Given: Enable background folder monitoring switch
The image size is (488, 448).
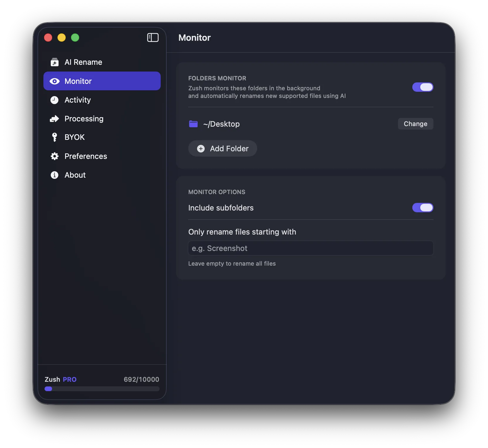Looking at the screenshot, I should point(423,87).
